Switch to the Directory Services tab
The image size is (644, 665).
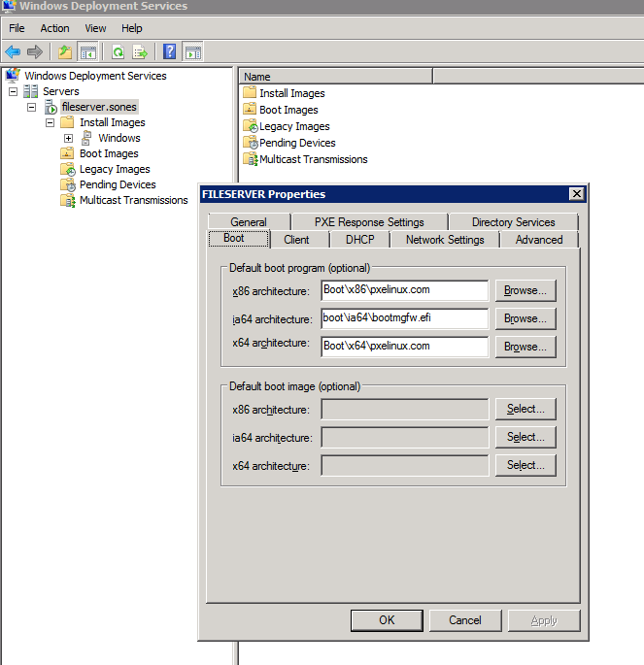coord(513,221)
